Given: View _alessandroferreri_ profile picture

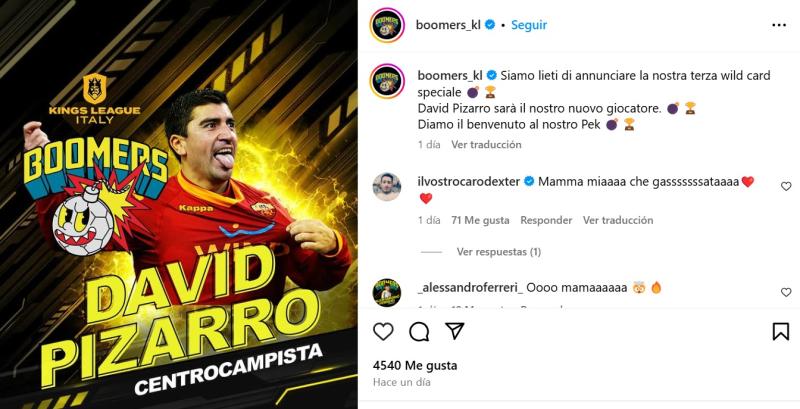Looking at the screenshot, I should click(x=387, y=293).
